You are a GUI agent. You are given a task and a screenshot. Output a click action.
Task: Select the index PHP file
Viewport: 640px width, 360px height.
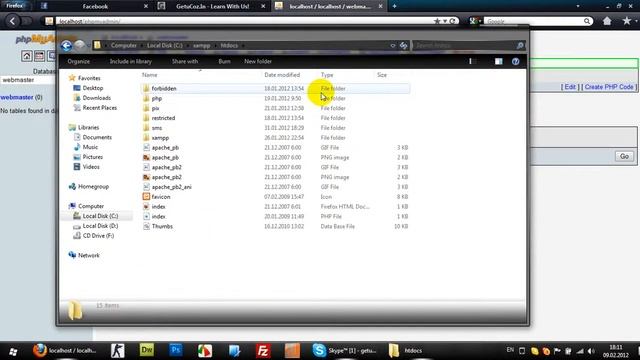tap(158, 217)
